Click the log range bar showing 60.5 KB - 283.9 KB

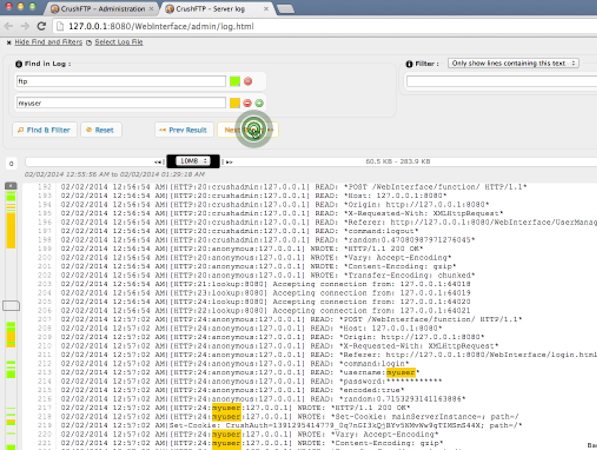pos(398,161)
